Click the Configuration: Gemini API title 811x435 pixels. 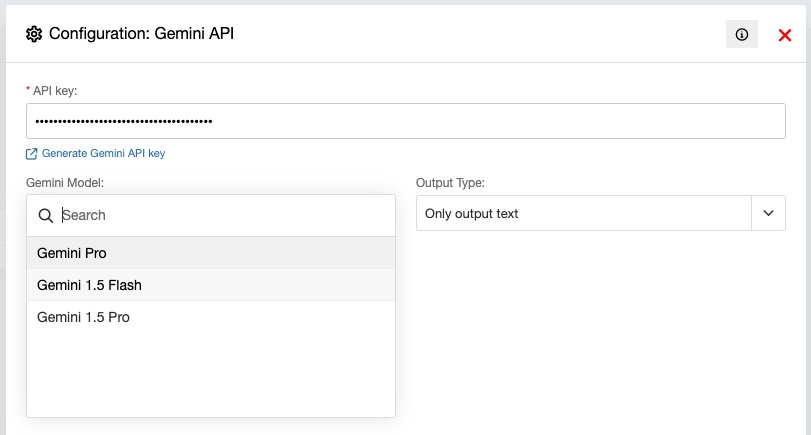(141, 34)
